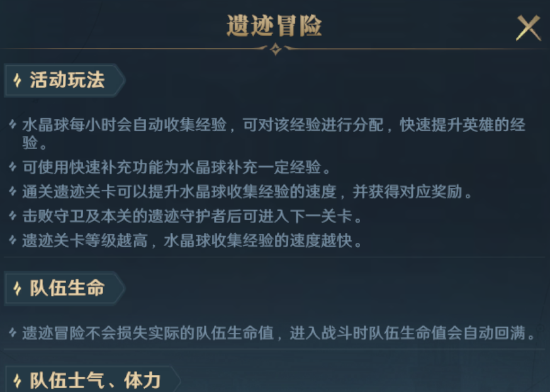This screenshot has height=392, width=550.
Task: Close the 遗迹冒险 help dialog
Action: click(528, 28)
